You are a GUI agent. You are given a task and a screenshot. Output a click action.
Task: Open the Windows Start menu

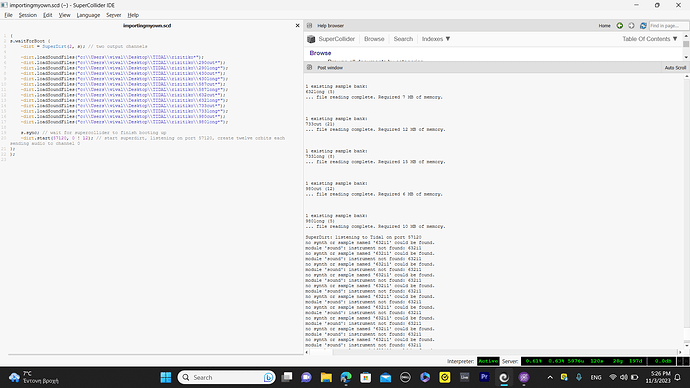pyautogui.click(x=166, y=377)
